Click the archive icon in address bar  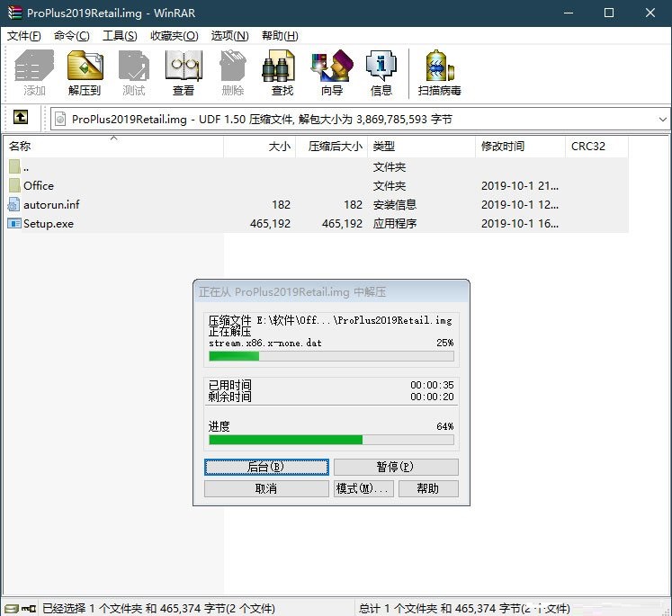tap(61, 119)
